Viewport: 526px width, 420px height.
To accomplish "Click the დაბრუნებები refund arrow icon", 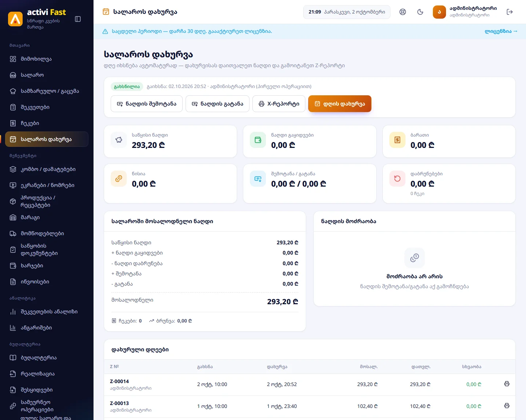I will (397, 179).
